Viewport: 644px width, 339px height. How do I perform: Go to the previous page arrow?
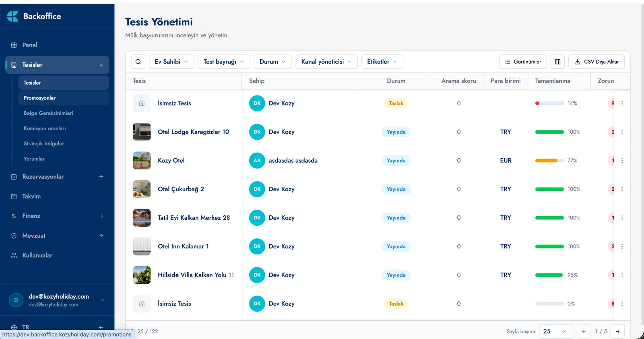tap(584, 331)
